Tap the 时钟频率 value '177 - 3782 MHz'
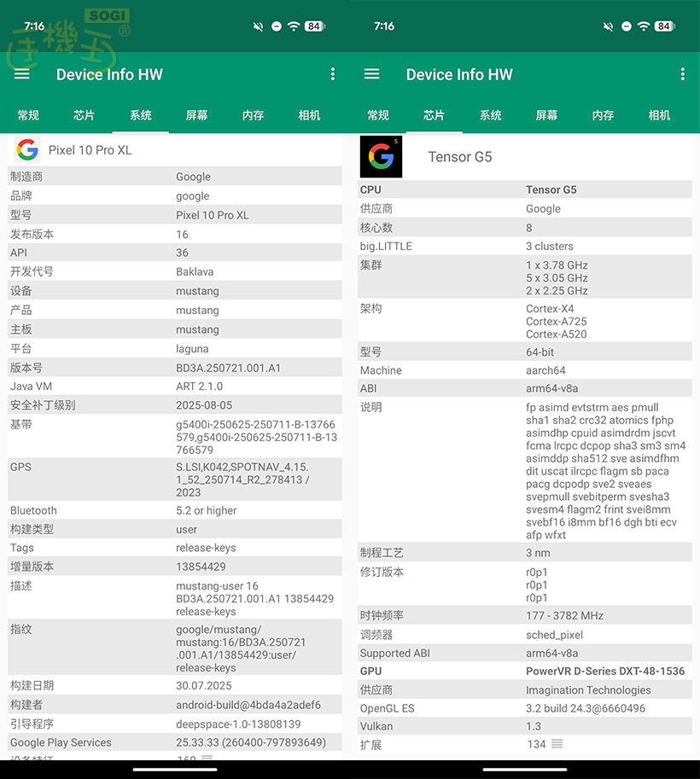 564,616
